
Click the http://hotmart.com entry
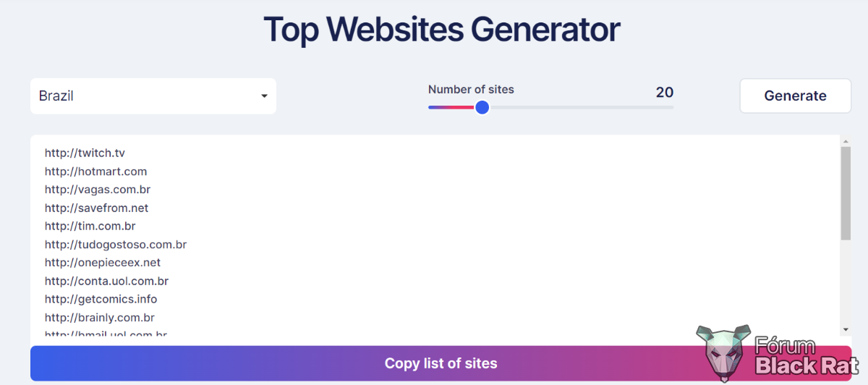coord(95,172)
